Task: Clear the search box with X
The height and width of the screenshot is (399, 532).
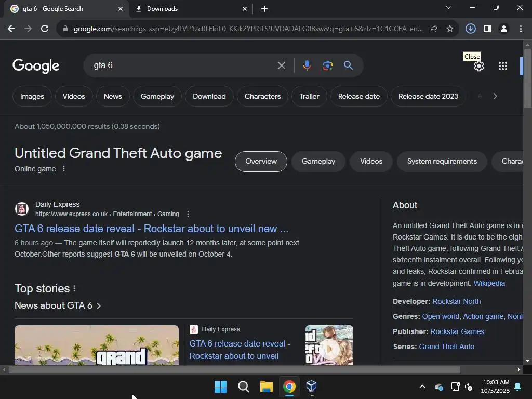Action: coord(281,65)
